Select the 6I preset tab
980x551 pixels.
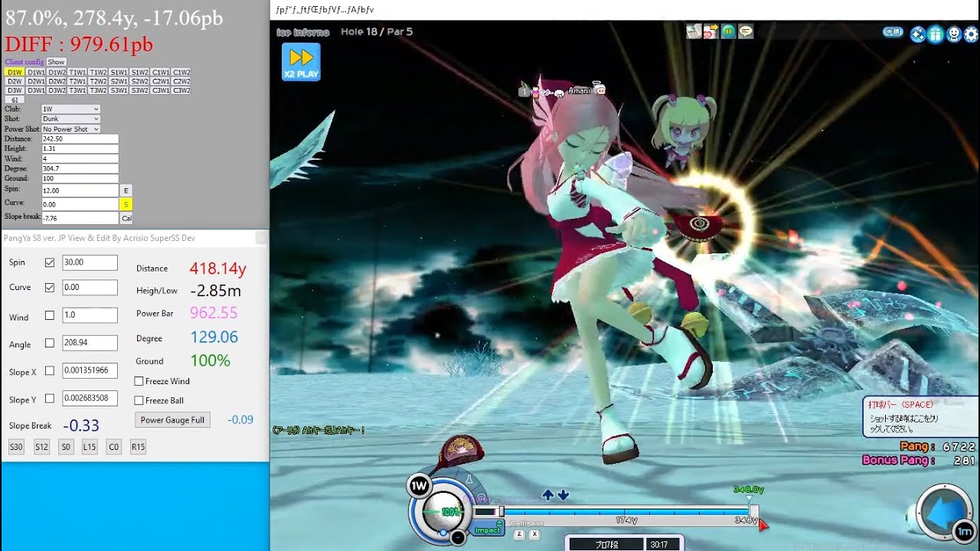[15, 99]
